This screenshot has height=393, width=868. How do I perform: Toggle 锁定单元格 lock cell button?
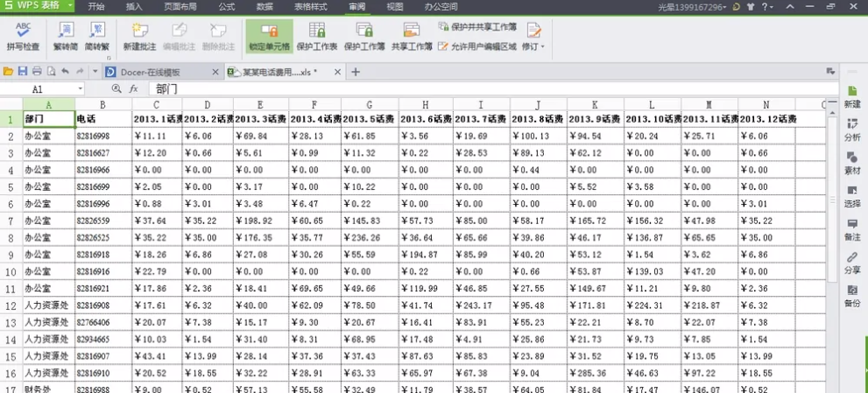[270, 37]
